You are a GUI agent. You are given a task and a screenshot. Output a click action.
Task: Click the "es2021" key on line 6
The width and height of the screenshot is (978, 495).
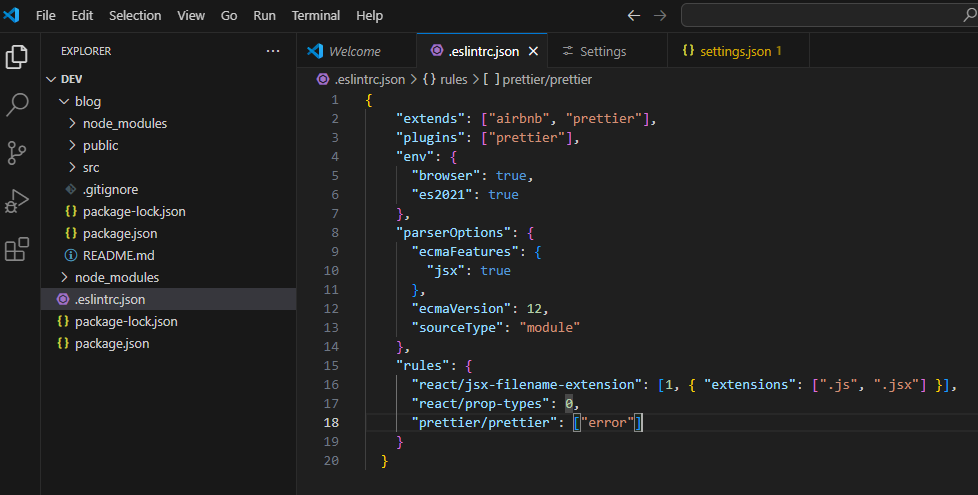click(442, 195)
